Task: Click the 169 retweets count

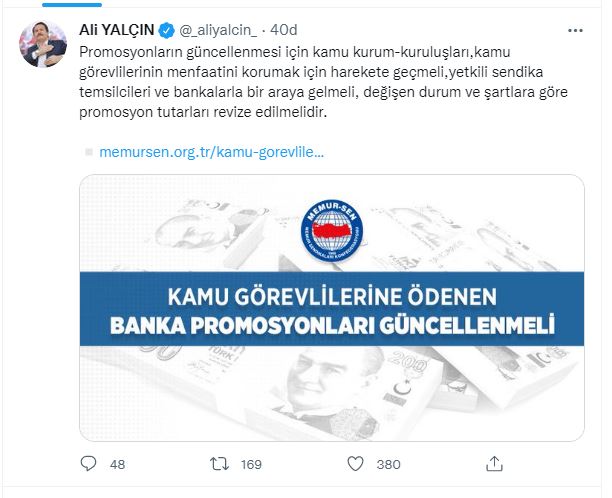Action: [x=251, y=464]
